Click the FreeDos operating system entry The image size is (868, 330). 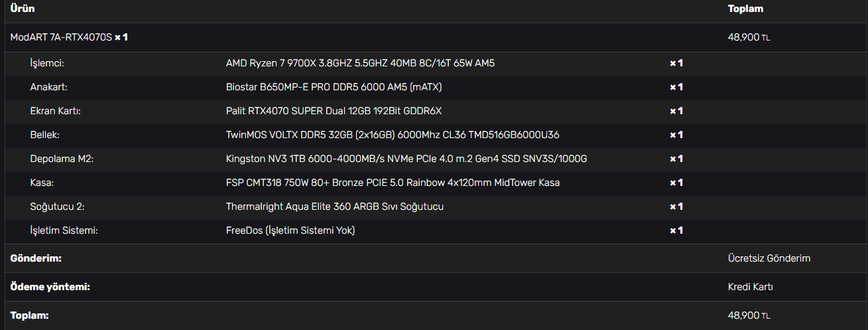290,230
